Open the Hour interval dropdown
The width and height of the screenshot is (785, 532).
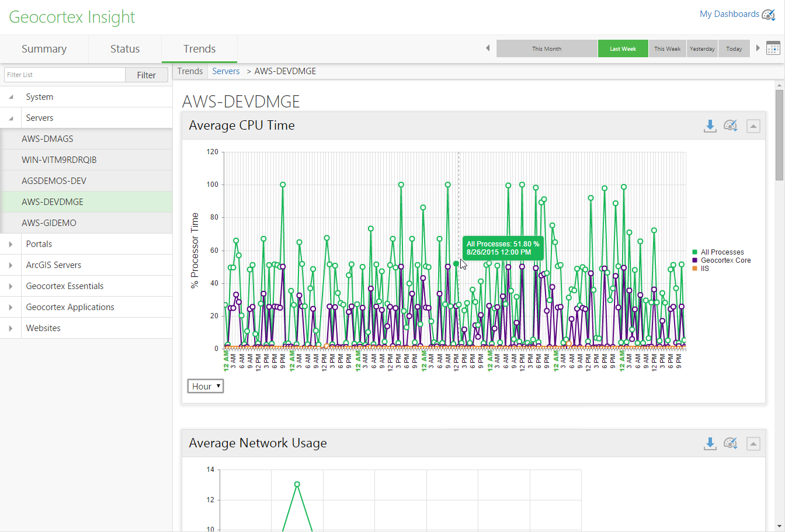click(206, 386)
